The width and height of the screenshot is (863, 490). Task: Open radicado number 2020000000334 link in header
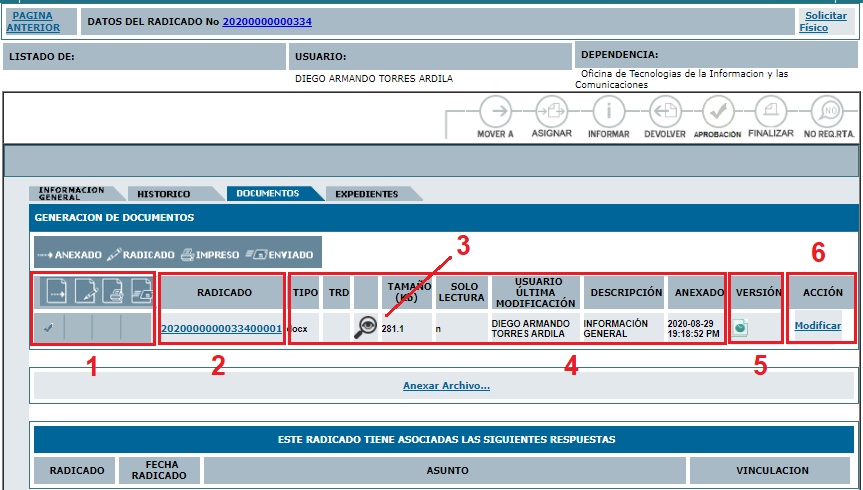267,21
